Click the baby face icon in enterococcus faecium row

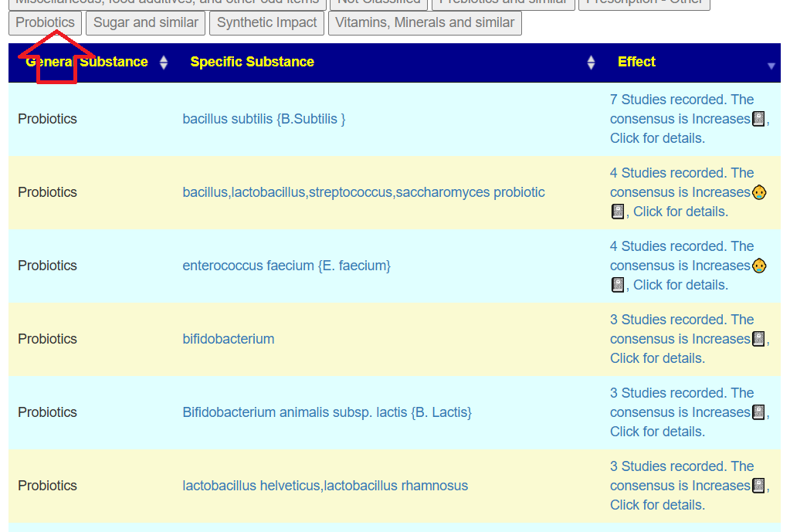coord(759,266)
